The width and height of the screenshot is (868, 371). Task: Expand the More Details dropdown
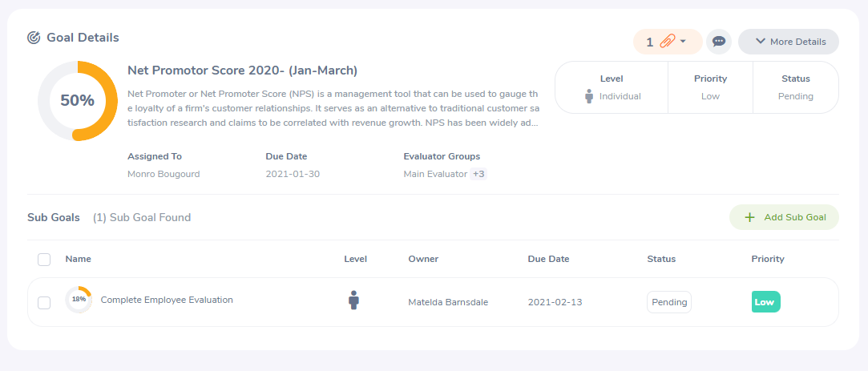(x=788, y=42)
